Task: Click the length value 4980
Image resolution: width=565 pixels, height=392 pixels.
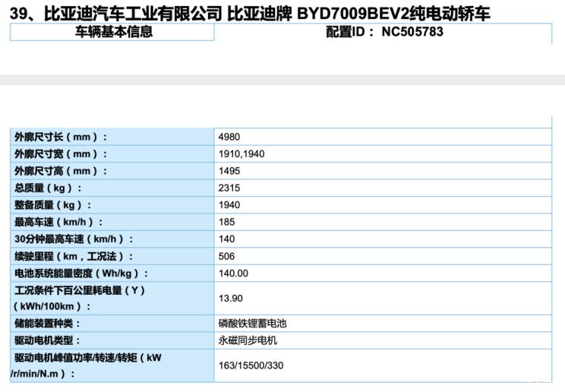Action: coord(229,137)
